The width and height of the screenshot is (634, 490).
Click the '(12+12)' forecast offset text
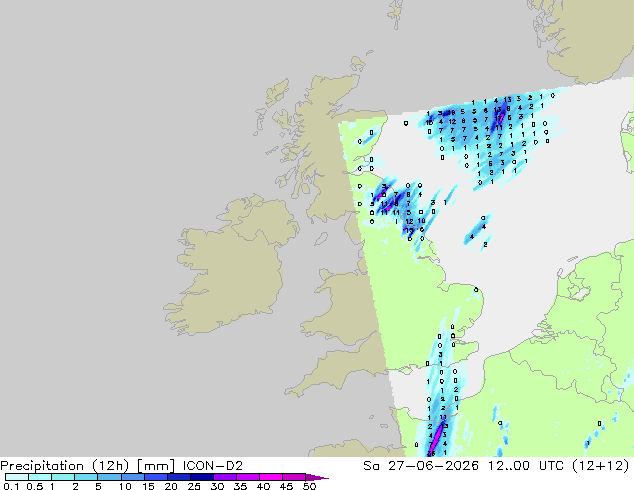point(601,466)
